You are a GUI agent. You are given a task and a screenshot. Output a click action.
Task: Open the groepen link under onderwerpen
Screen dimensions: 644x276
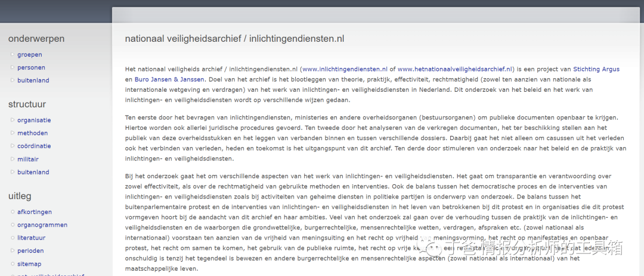(x=30, y=55)
